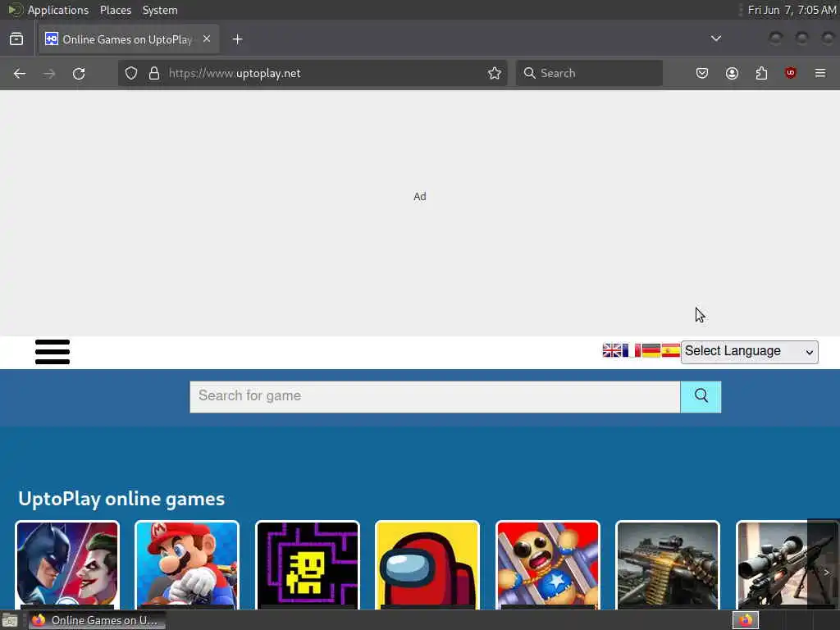Open the purple maze game thumbnail
Screen dimensions: 840x630
[308, 565]
